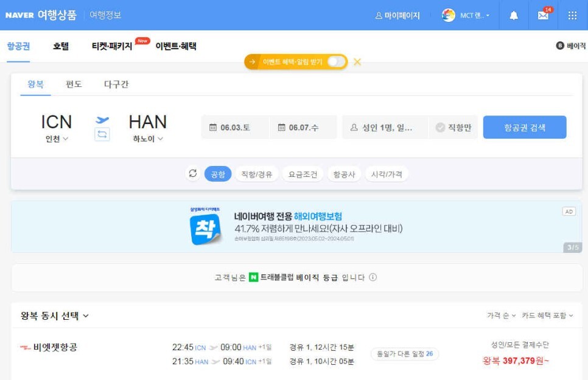Click the 항공권 검색 button
The height and width of the screenshot is (380, 588).
point(525,128)
